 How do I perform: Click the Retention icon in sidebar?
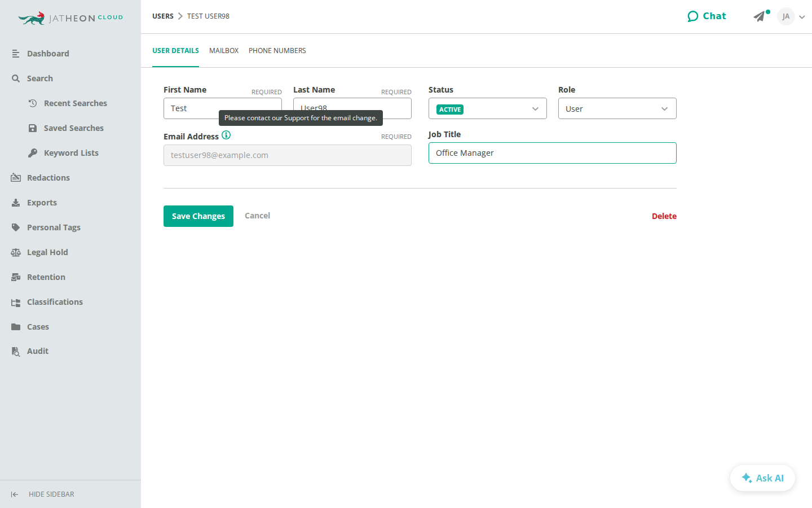tap(16, 277)
